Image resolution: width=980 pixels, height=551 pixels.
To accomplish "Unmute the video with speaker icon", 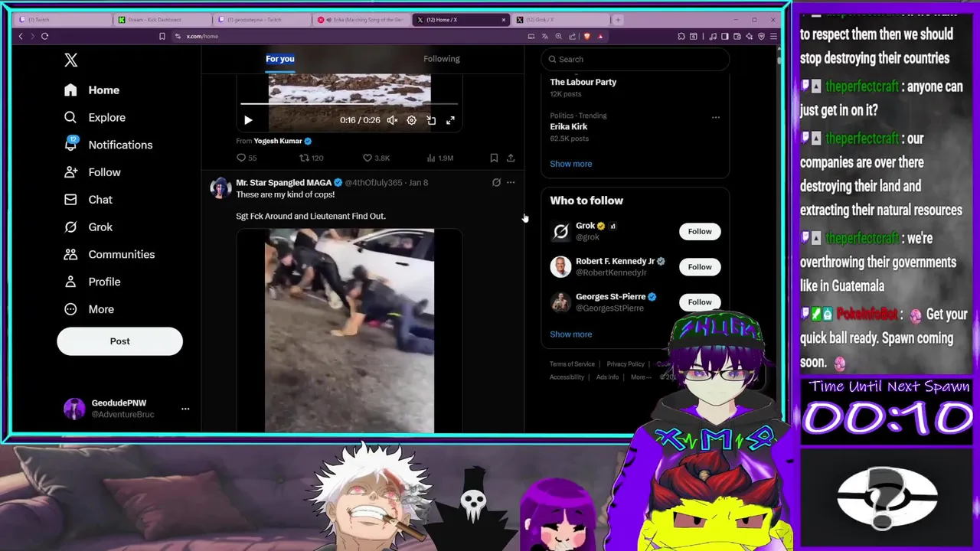I will click(x=392, y=120).
